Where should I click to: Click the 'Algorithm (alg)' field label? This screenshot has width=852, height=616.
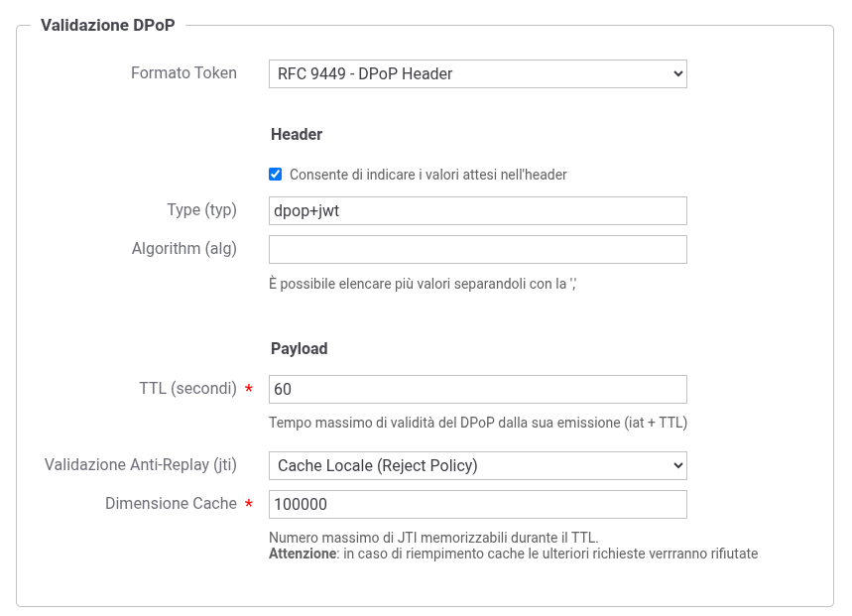pos(183,249)
